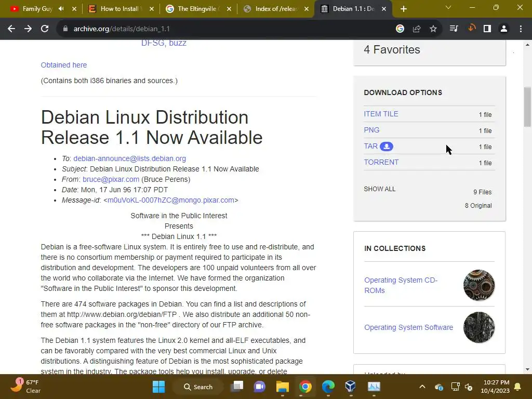Screen dimensions: 532x399
Task: Open the media control icon in the toolbar
Action: (x=454, y=29)
